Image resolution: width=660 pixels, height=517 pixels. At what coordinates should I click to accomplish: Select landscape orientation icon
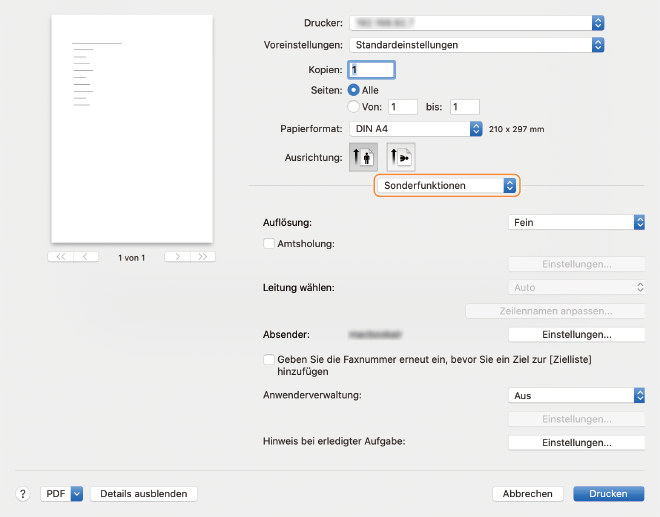[400, 156]
